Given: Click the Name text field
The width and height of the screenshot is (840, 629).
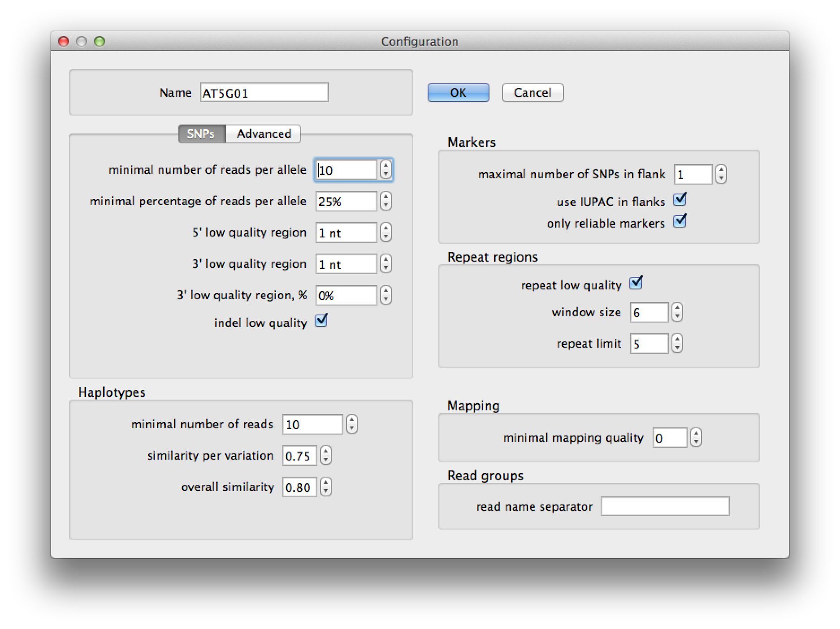Looking at the screenshot, I should click(264, 93).
